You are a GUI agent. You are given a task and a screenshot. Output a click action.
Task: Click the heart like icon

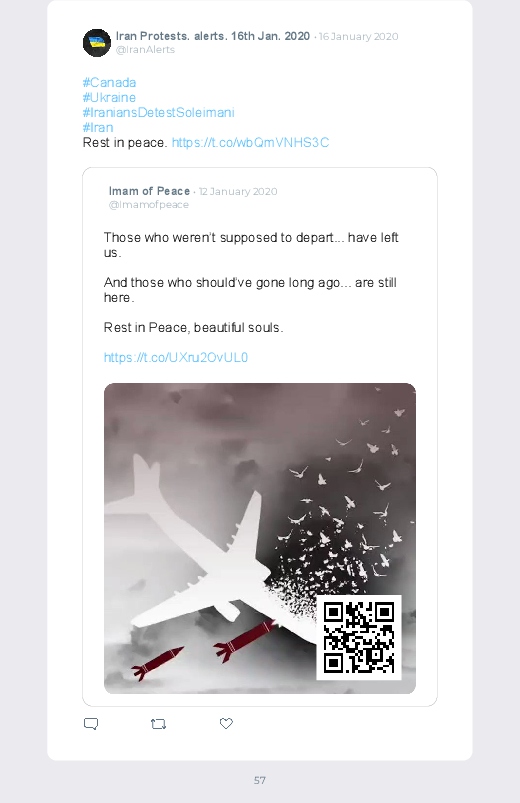pyautogui.click(x=226, y=723)
